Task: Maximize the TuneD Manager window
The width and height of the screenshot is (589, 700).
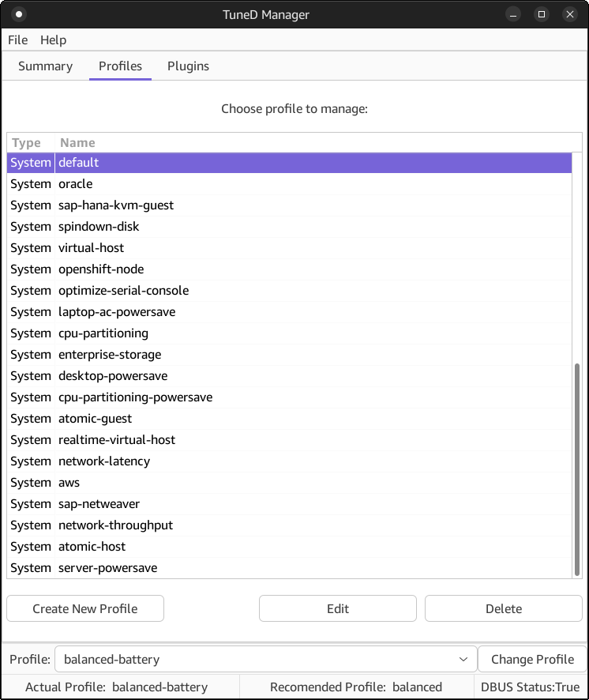Action: pos(542,14)
